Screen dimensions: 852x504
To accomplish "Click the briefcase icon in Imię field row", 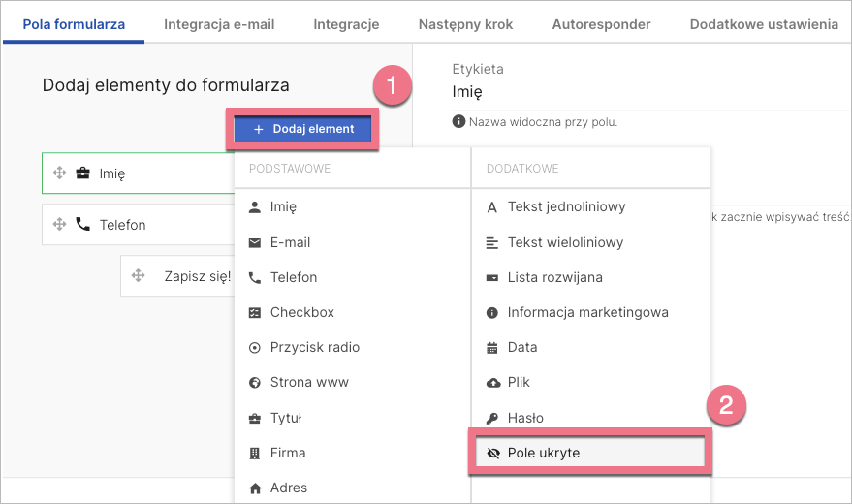I will [x=82, y=173].
